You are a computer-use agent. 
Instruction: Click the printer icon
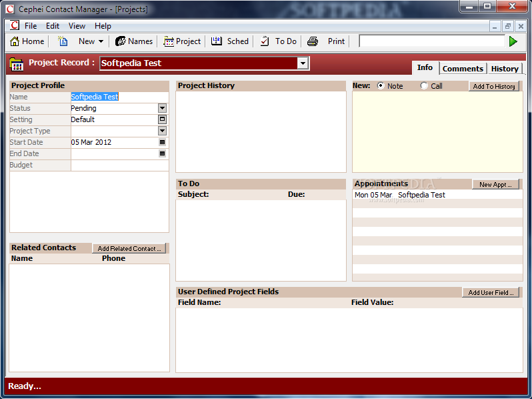pyautogui.click(x=313, y=41)
